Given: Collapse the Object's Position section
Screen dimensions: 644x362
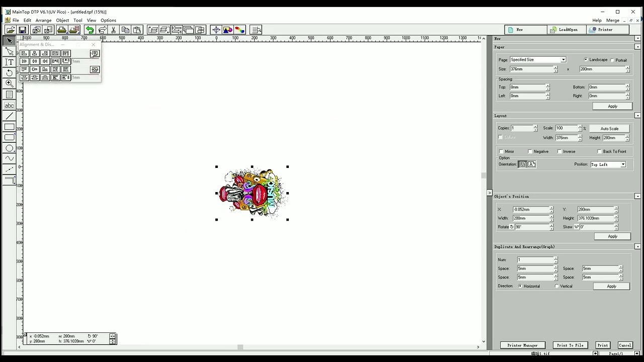Looking at the screenshot, I should pyautogui.click(x=637, y=196).
